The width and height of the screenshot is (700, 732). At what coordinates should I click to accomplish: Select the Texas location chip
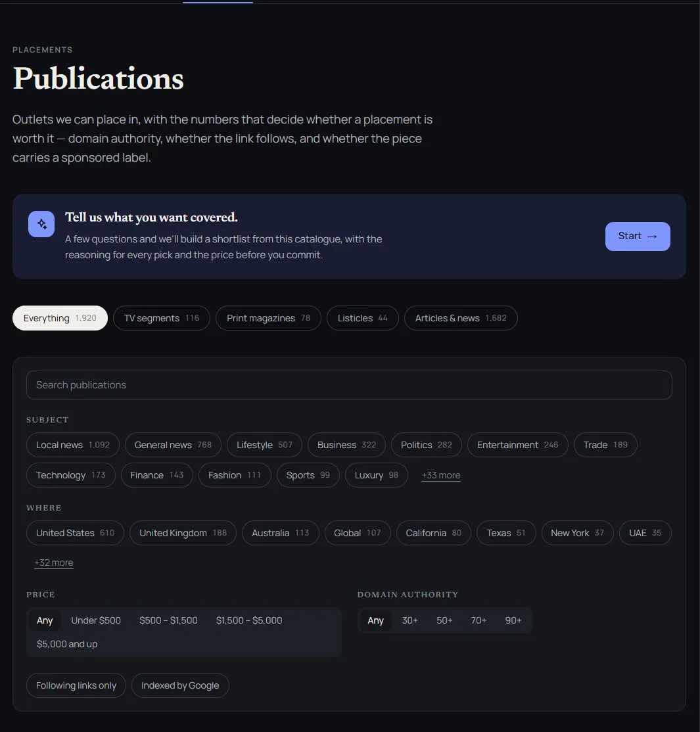point(505,533)
